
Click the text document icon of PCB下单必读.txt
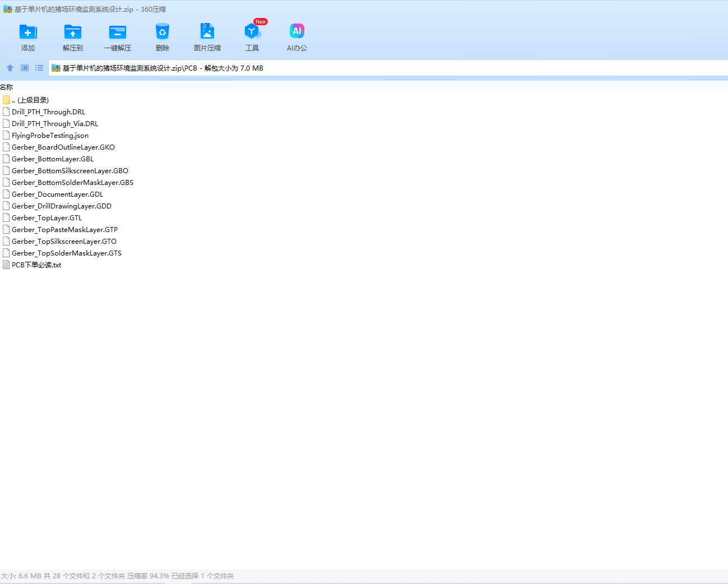coord(6,265)
